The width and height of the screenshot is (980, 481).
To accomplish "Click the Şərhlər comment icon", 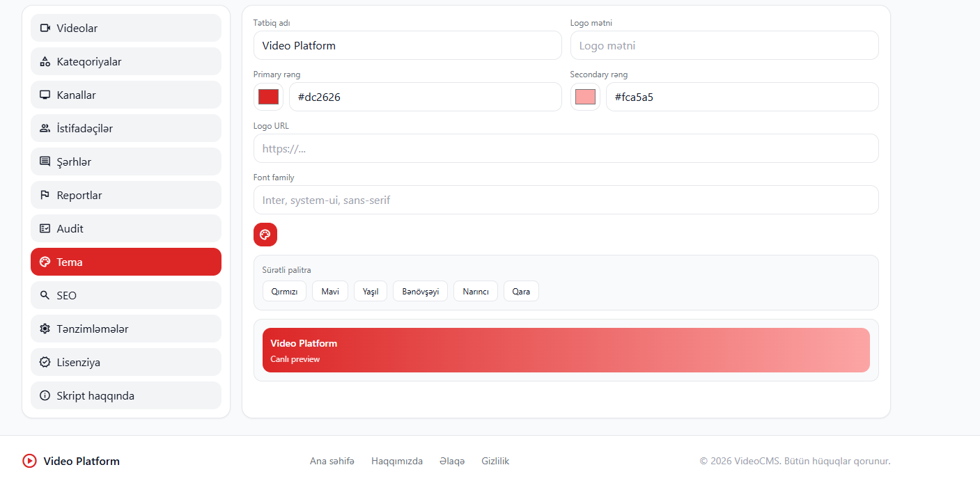I will click(45, 162).
